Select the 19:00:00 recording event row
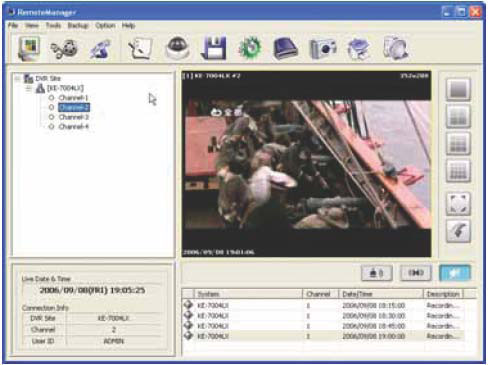The image size is (488, 365). 323,336
